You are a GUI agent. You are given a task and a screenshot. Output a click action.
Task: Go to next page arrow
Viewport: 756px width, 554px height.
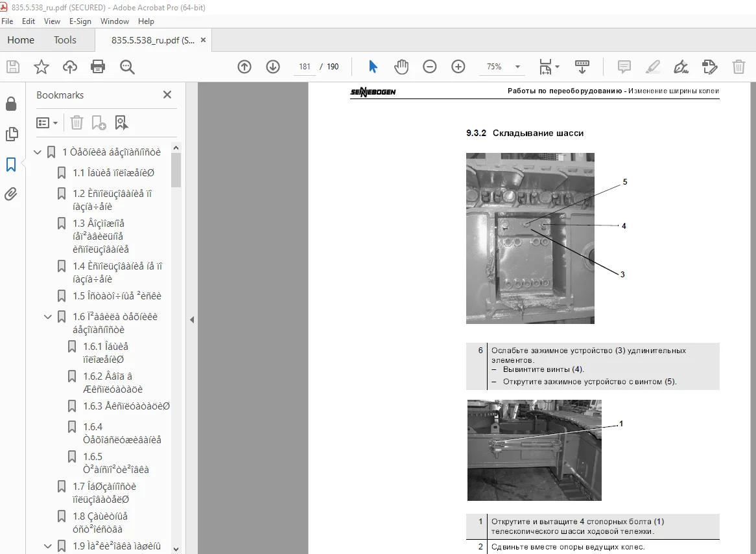273,67
